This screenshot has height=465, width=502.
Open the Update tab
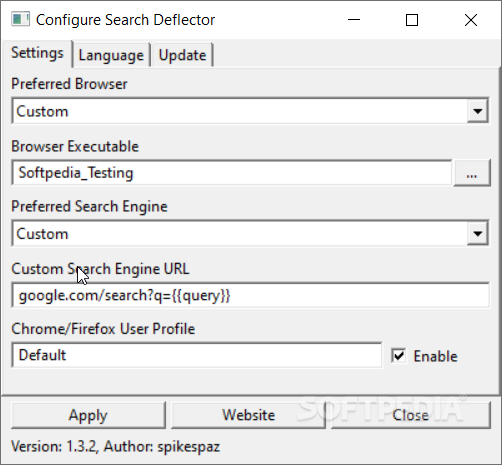[182, 55]
